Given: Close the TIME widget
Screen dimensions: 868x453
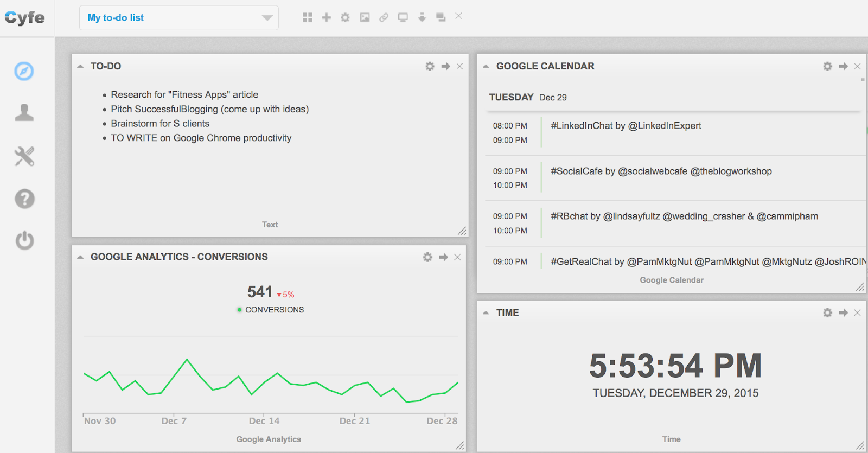Looking at the screenshot, I should click(x=857, y=312).
